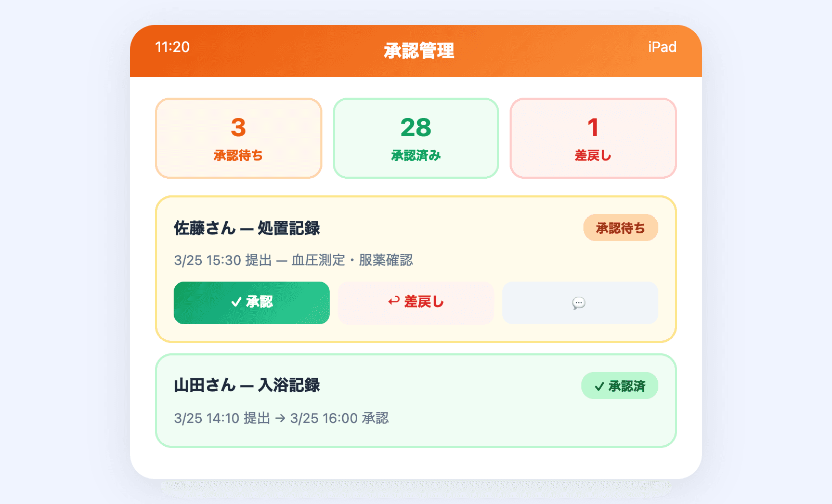
Task: Tap the speech bubble comment icon
Action: point(579,303)
